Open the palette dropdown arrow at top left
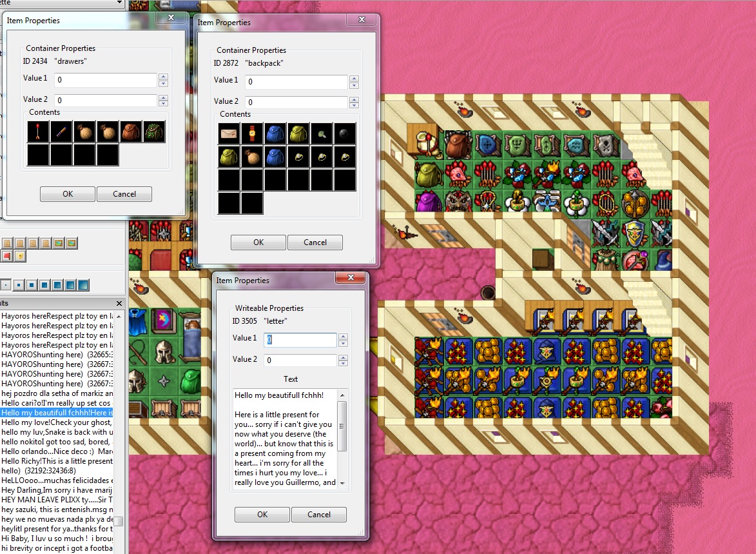This screenshot has width=756, height=554. click(x=119, y=3)
